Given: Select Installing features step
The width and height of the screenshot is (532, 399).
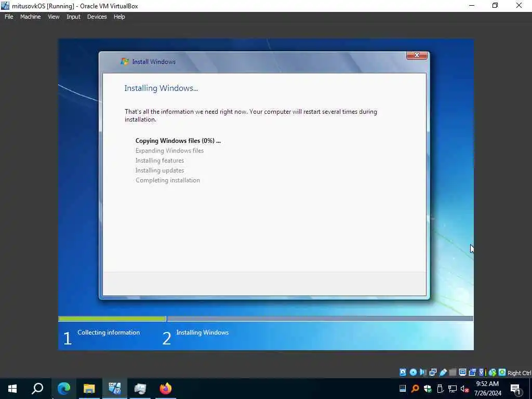Looking at the screenshot, I should pos(159,161).
